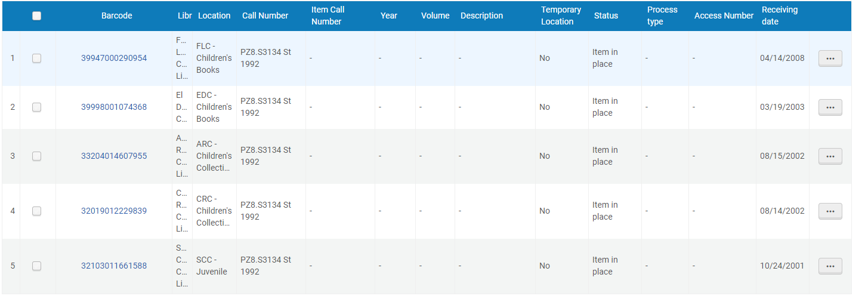Click call number PZ8.S3134 St 1992 in row 5

[x=266, y=266]
